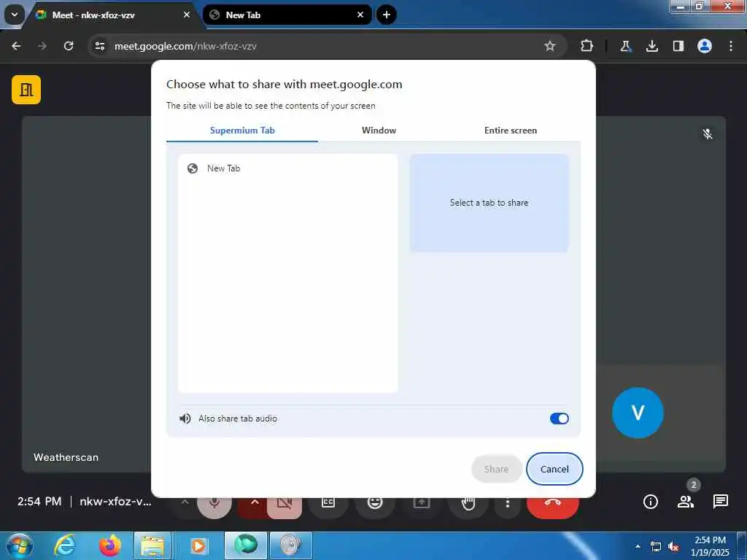Open the browser Downloads icon
The height and width of the screenshot is (560, 747).
(x=652, y=46)
